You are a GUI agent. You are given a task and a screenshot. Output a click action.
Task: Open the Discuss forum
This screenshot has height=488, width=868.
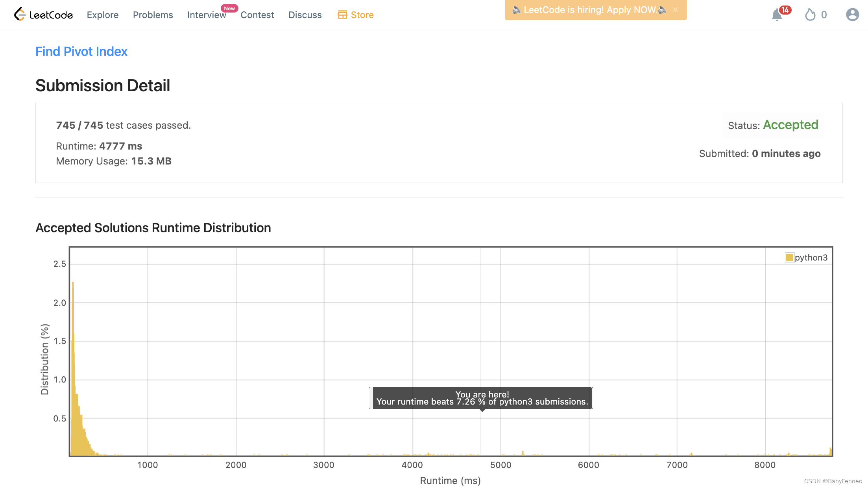(305, 15)
